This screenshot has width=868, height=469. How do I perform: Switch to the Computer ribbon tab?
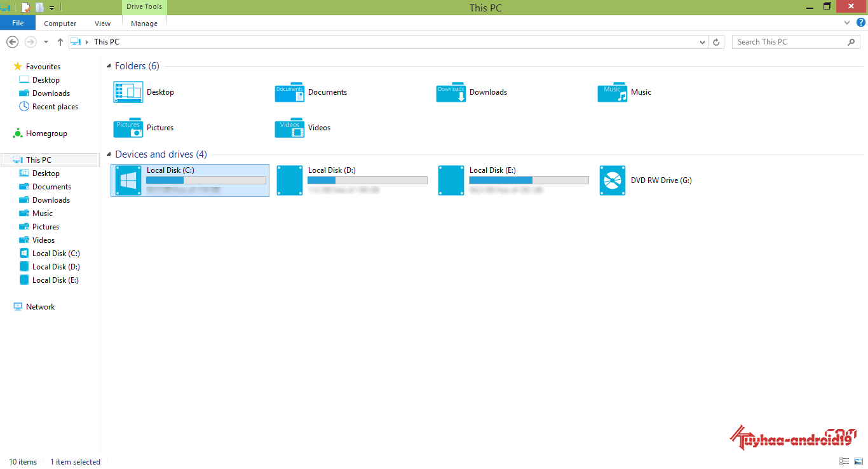[60, 24]
